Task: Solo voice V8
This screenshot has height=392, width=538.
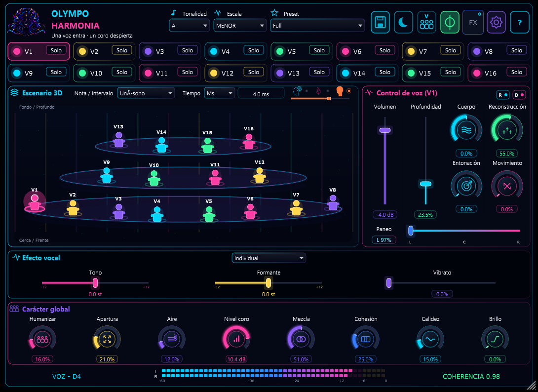Action: (516, 50)
